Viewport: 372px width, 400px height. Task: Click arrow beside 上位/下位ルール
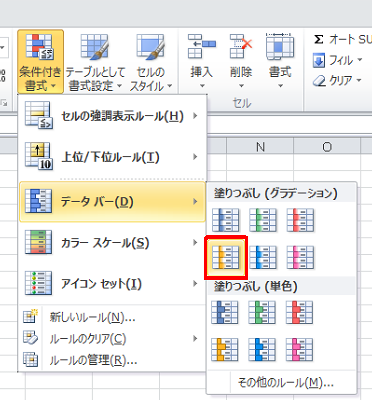tap(195, 157)
